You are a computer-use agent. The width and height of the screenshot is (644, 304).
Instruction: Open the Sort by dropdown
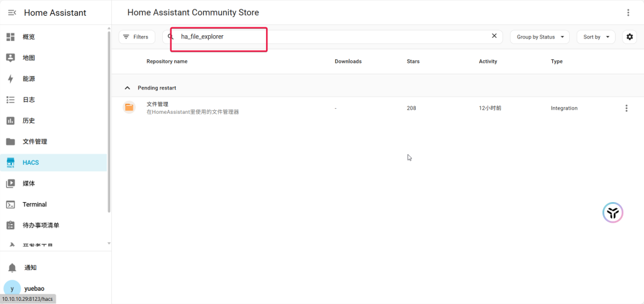pos(596,37)
